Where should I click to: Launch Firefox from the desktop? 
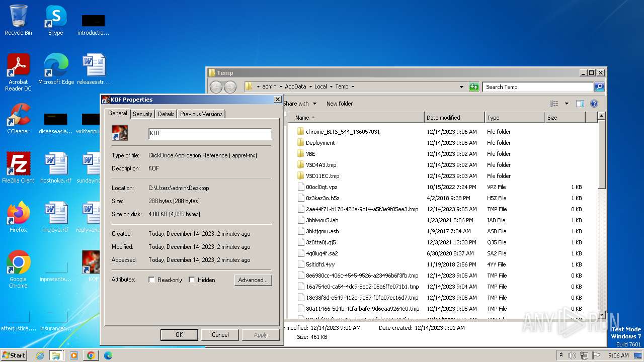tap(18, 217)
